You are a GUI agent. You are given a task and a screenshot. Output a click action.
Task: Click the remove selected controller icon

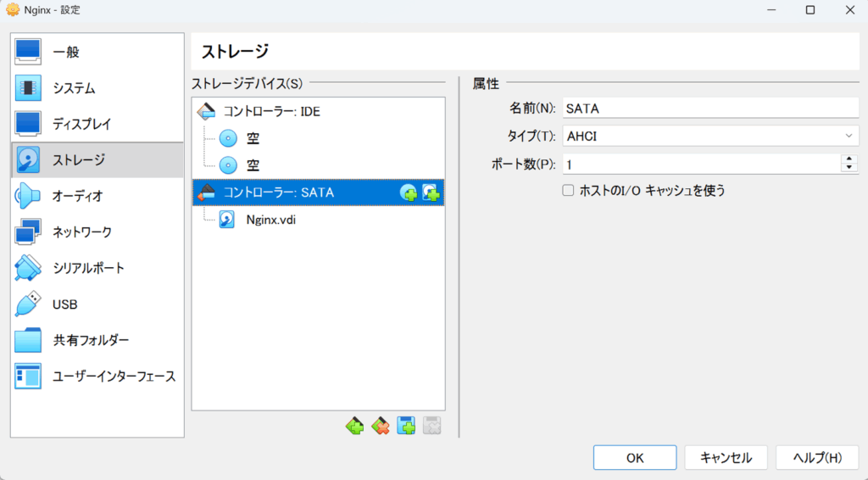click(381, 426)
